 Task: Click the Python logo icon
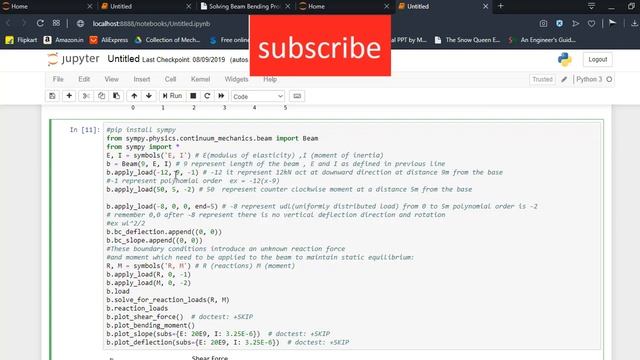pos(564,60)
